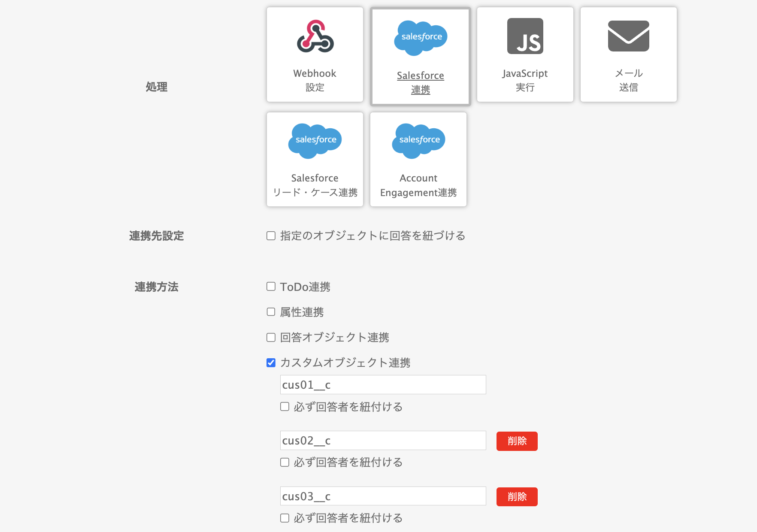Image resolution: width=757 pixels, height=532 pixels.
Task: Select the Webhook設定 processing card
Action: pos(315,54)
